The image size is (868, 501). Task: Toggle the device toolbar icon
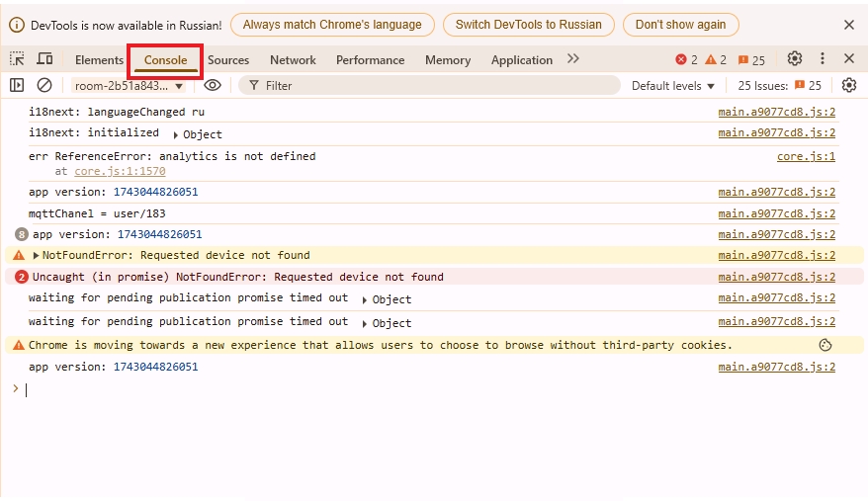[44, 59]
